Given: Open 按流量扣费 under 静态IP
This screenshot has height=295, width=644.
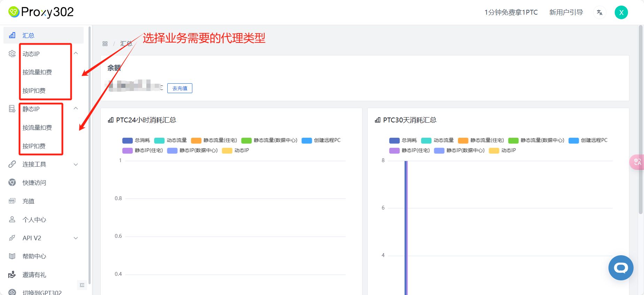Looking at the screenshot, I should point(37,128).
